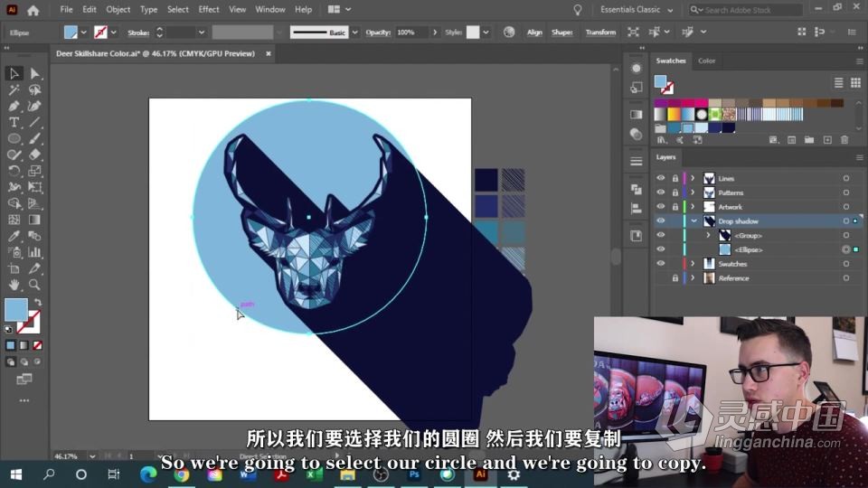Switch Swatches panel to thumbnail view
Viewport: 868px width, 488px height.
(x=856, y=82)
